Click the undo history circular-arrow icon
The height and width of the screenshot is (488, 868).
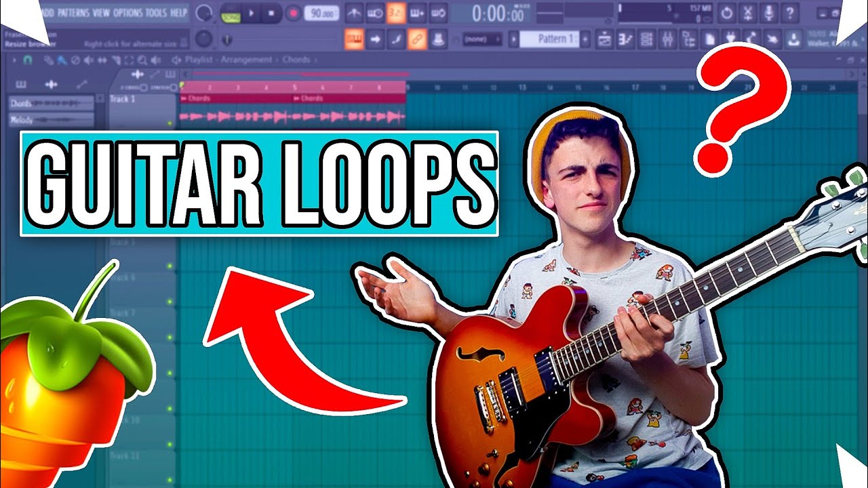[726, 12]
